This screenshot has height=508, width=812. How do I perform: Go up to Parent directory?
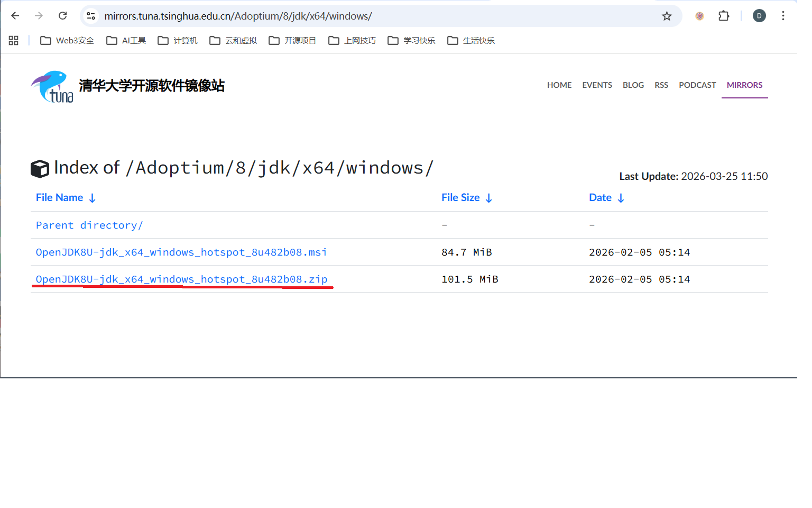click(x=89, y=225)
